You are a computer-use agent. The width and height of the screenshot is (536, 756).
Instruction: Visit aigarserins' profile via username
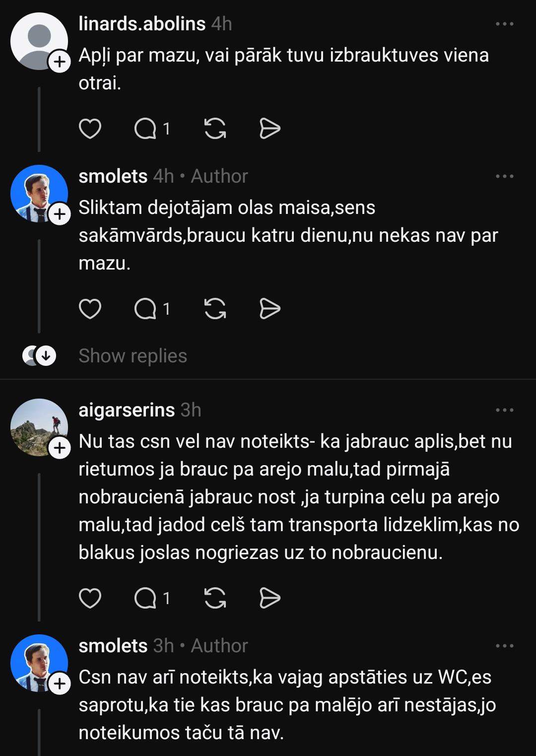127,410
